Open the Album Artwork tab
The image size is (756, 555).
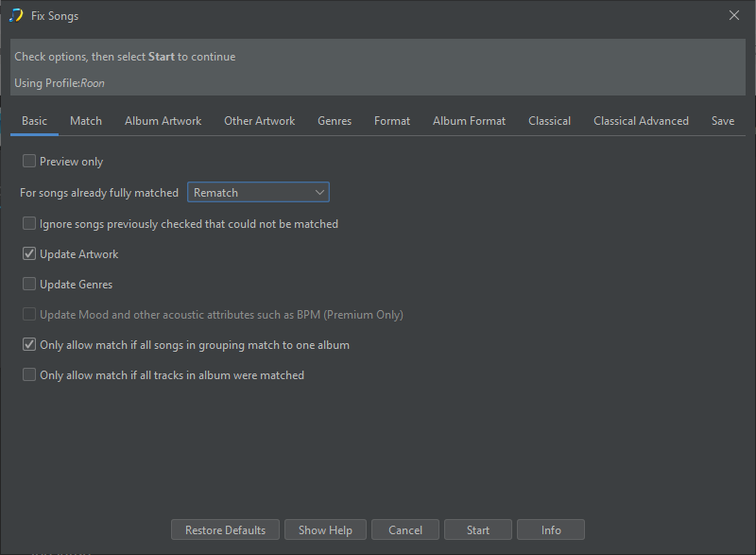[x=163, y=121]
